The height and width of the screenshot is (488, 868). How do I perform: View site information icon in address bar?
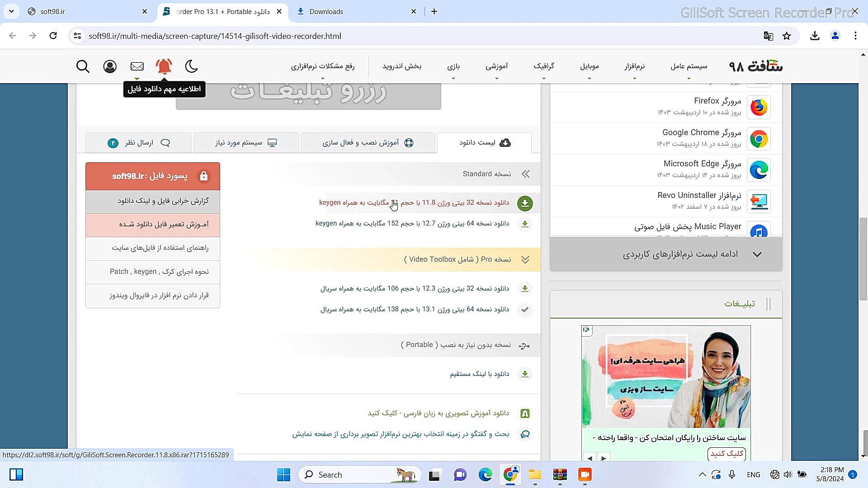pos(77,36)
